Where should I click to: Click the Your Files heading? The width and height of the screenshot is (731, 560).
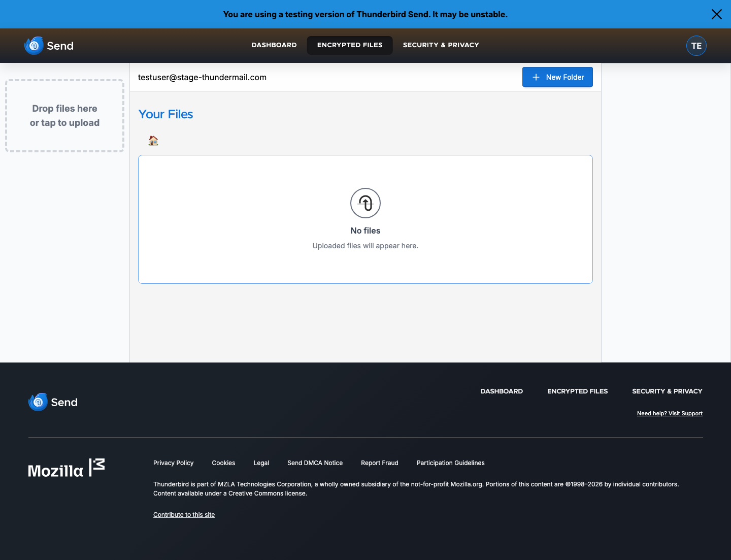(166, 115)
